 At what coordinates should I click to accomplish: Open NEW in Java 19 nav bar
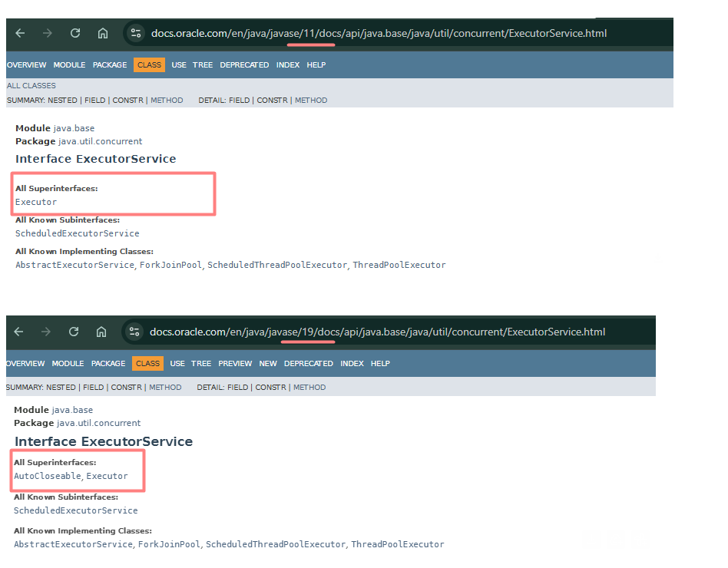[x=268, y=363]
